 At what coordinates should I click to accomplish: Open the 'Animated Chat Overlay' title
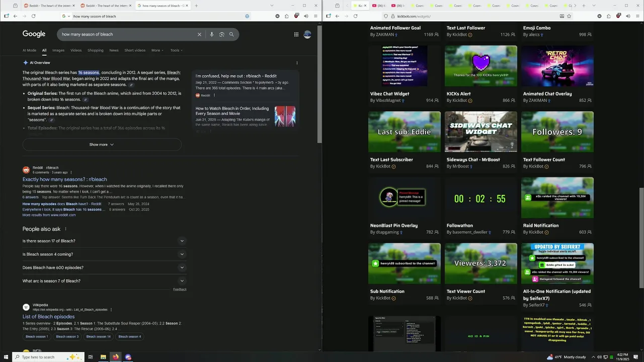click(547, 94)
